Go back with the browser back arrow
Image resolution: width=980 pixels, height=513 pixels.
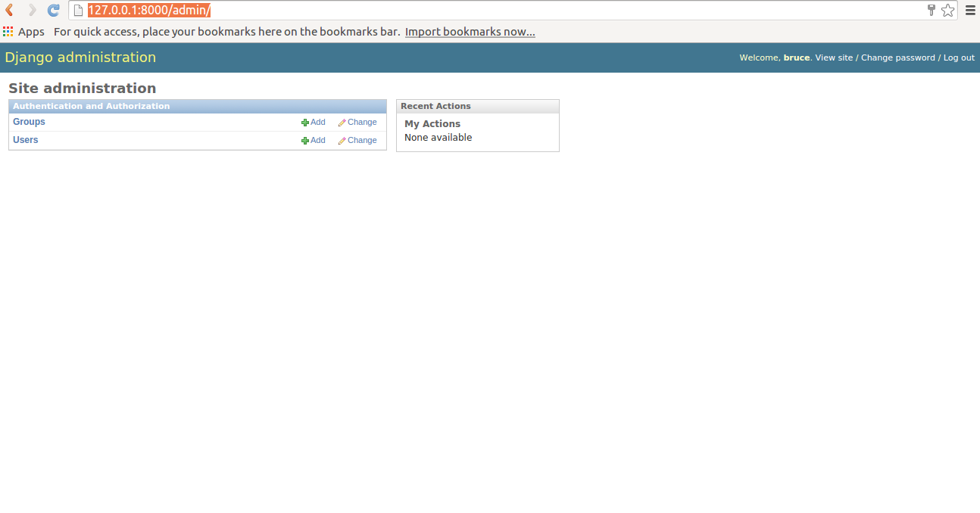coord(10,11)
